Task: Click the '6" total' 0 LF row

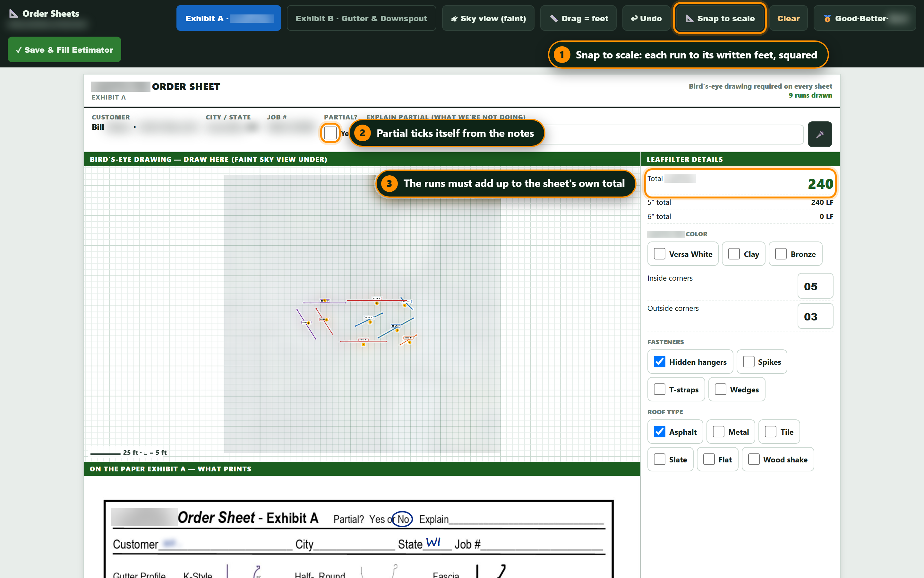Action: coord(740,216)
